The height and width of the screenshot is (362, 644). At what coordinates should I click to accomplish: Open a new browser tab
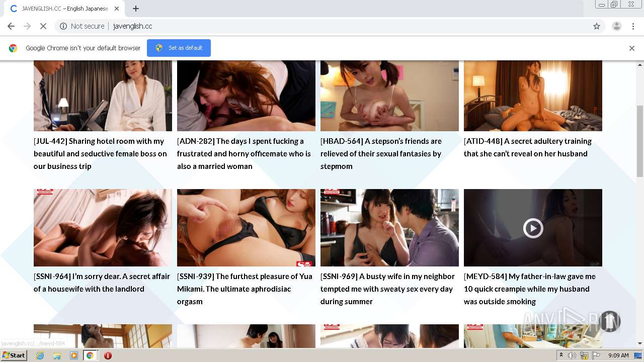pos(136,9)
